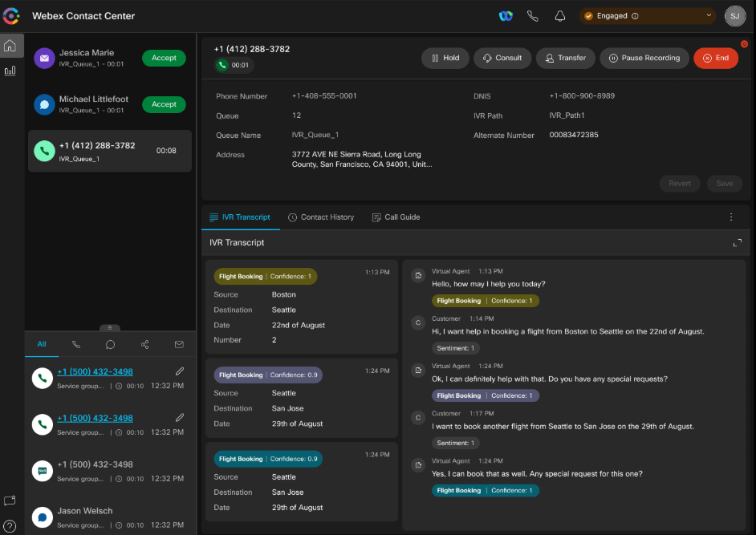The image size is (756, 535).
Task: Click the call timer 00:01 badge
Action: 234,65
